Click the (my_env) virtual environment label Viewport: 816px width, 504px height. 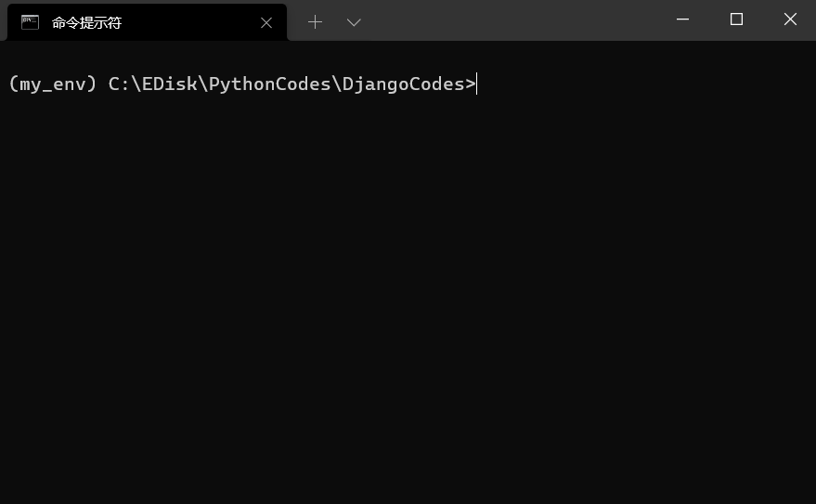tap(53, 84)
